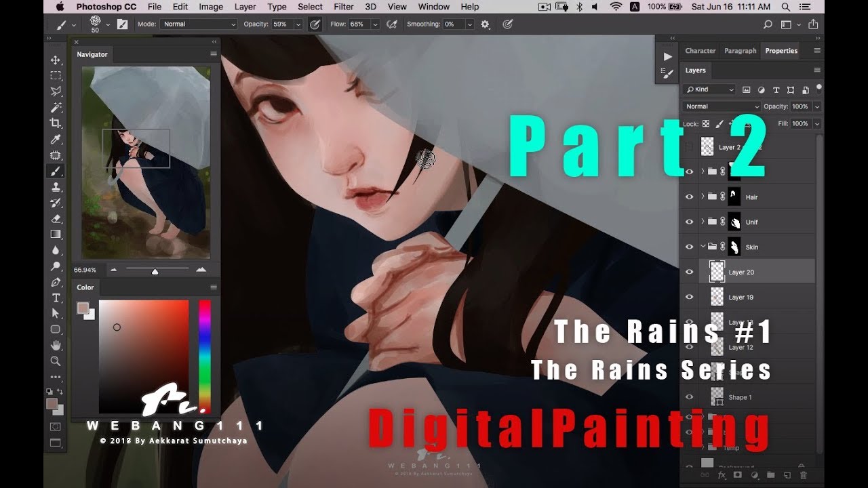868x488 pixels.
Task: Select the Gradient tool
Action: coord(56,234)
